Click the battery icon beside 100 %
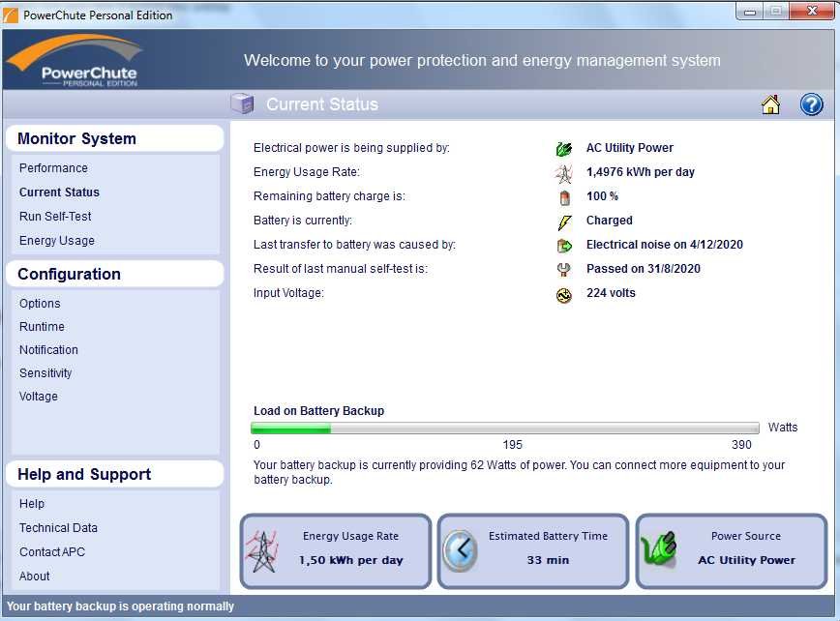This screenshot has width=840, height=621. pos(564,197)
